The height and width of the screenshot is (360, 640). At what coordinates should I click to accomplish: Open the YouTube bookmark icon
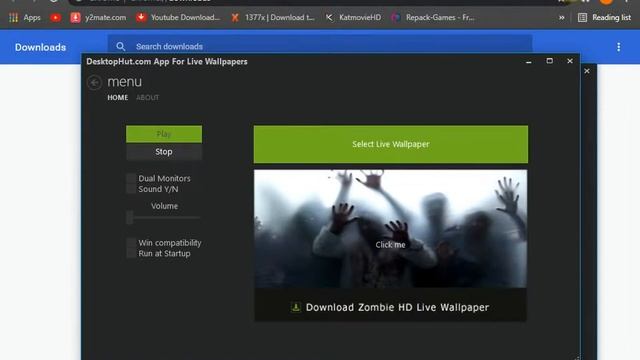click(56, 18)
